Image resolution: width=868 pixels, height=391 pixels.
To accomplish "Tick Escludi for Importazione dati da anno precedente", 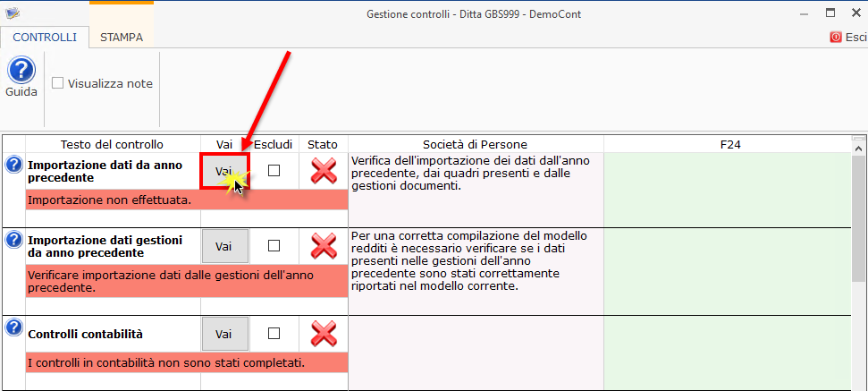I will [274, 171].
